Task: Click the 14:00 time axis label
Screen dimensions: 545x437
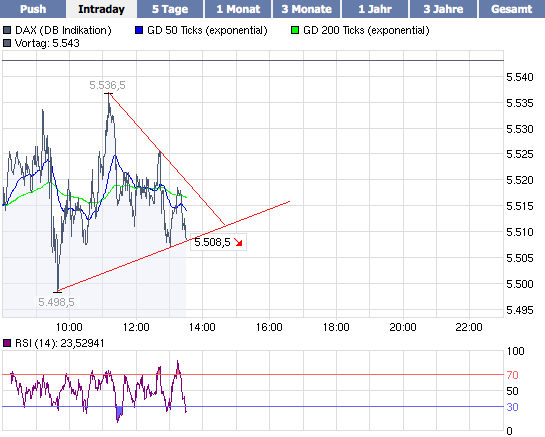Action: [x=202, y=327]
